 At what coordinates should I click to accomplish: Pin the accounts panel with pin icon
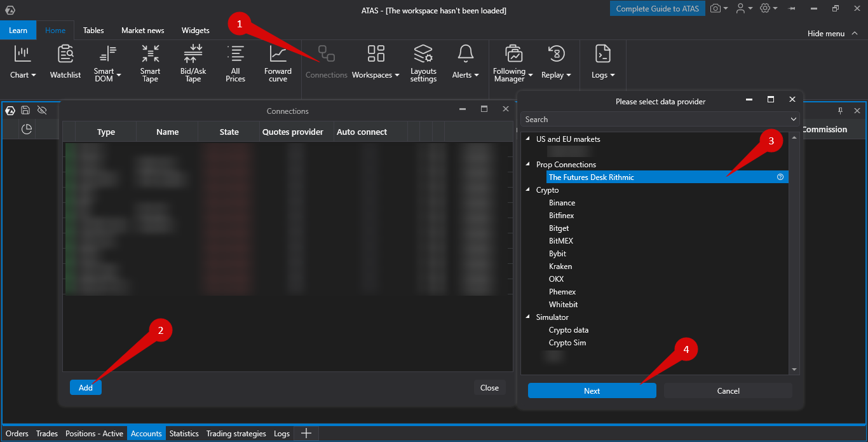(840, 111)
